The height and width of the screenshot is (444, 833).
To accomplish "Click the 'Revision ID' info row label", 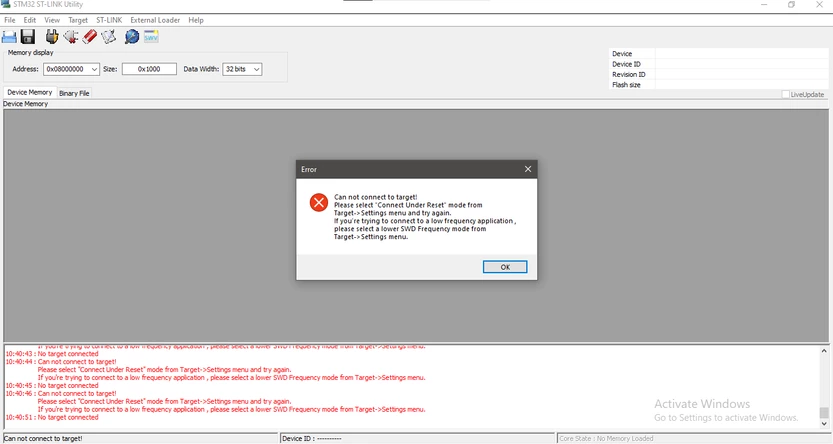I will [628, 74].
